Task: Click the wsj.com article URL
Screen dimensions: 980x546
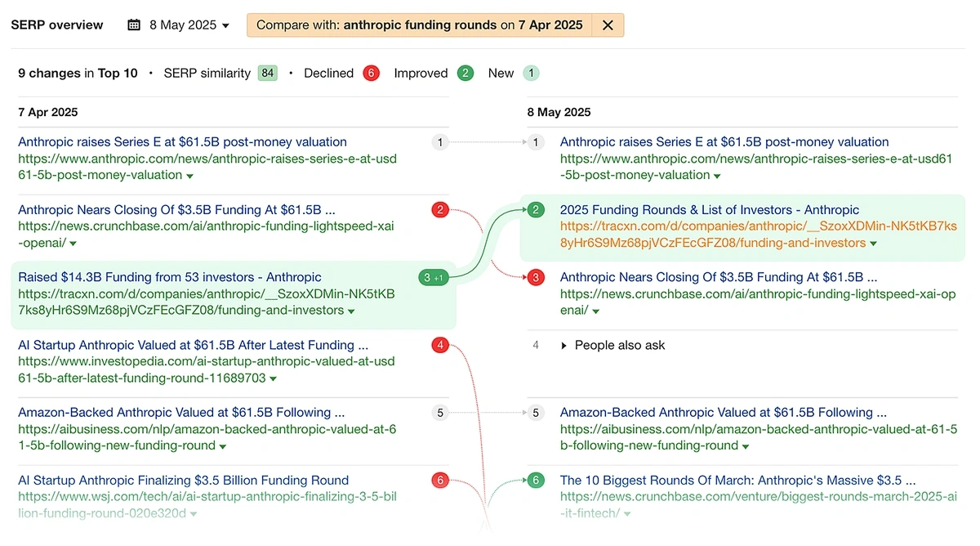Action: point(207,505)
